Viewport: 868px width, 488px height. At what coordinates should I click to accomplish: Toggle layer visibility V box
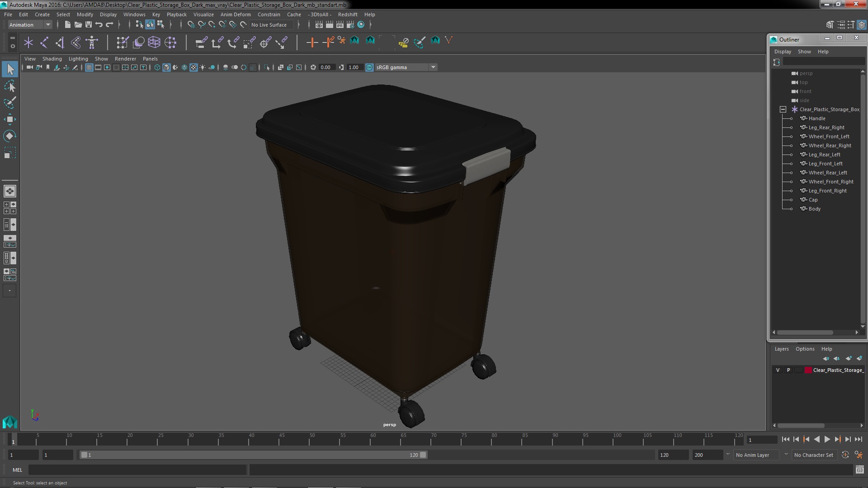tap(778, 370)
